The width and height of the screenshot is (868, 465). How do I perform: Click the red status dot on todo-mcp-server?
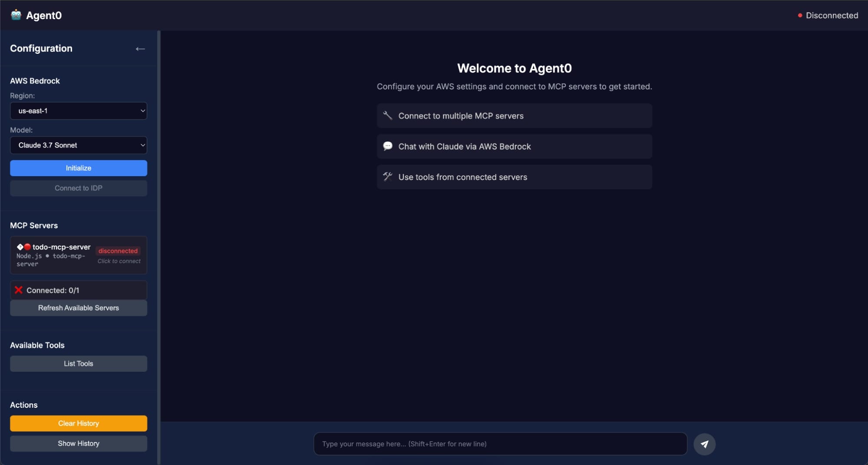(27, 246)
